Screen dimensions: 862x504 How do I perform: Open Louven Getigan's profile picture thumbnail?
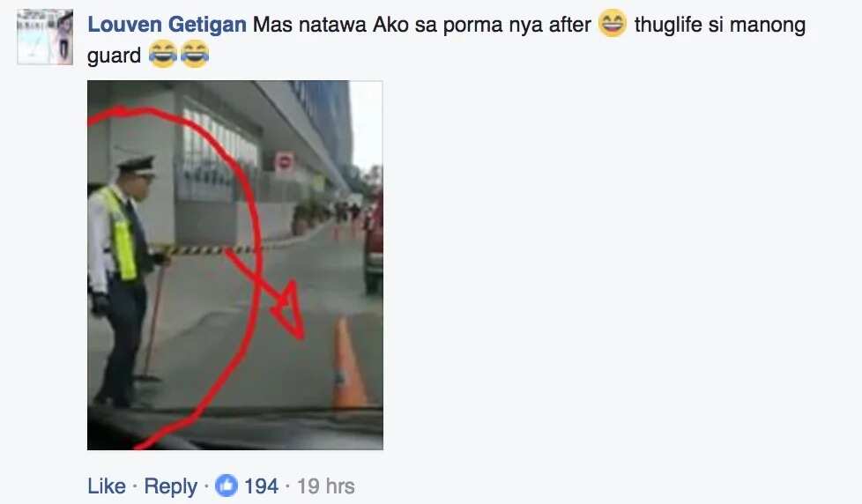(x=45, y=37)
